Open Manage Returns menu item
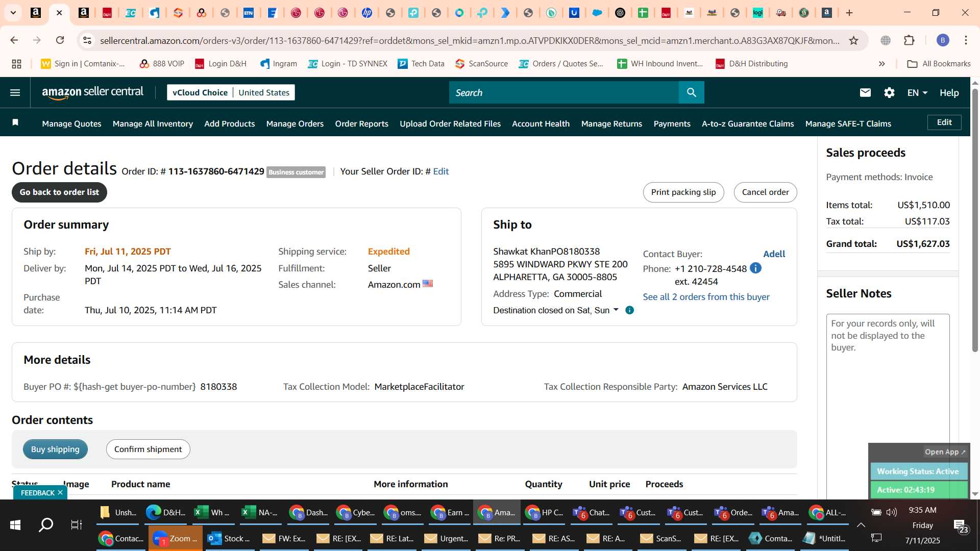This screenshot has width=980, height=551. [611, 123]
